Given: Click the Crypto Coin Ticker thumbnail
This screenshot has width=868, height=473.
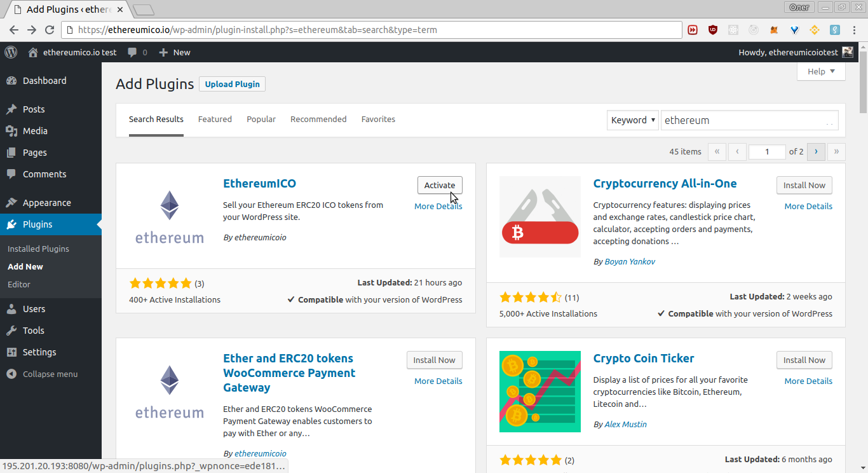Looking at the screenshot, I should (540, 392).
